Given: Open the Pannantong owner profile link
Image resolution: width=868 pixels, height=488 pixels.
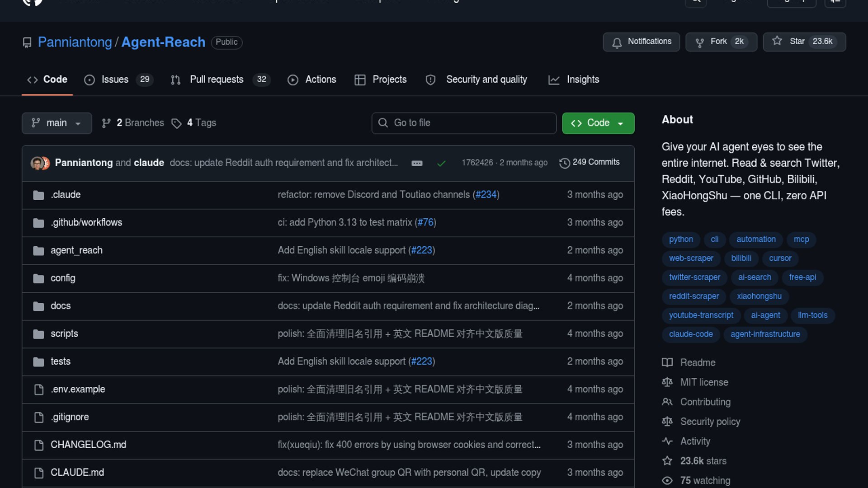Looking at the screenshot, I should pyautogui.click(x=75, y=42).
